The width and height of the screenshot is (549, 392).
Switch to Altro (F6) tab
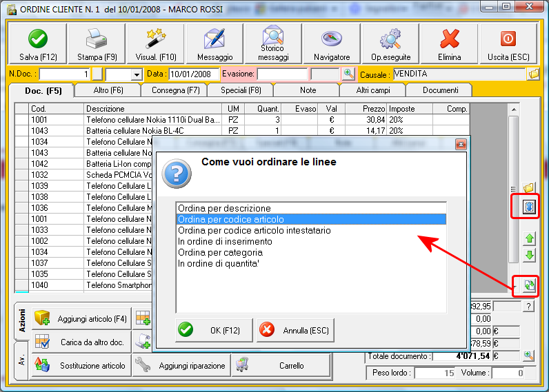pos(108,90)
